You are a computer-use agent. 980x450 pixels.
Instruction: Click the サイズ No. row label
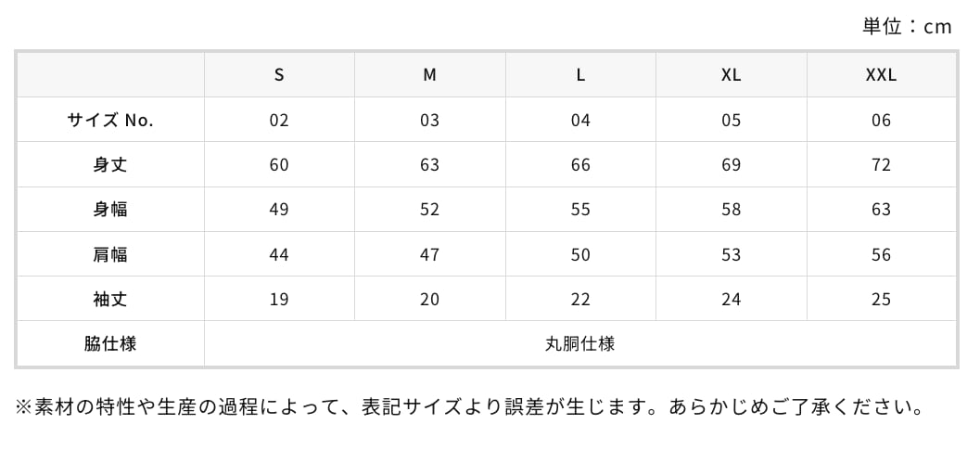(x=110, y=121)
